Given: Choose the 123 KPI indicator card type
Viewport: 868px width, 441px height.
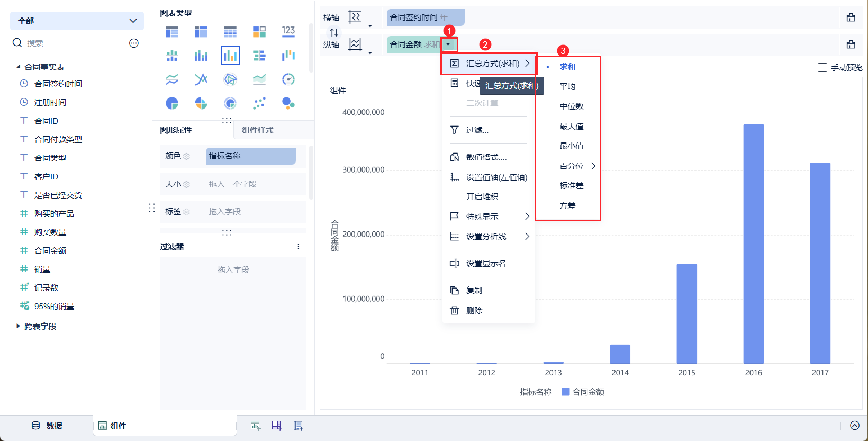Looking at the screenshot, I should click(288, 32).
